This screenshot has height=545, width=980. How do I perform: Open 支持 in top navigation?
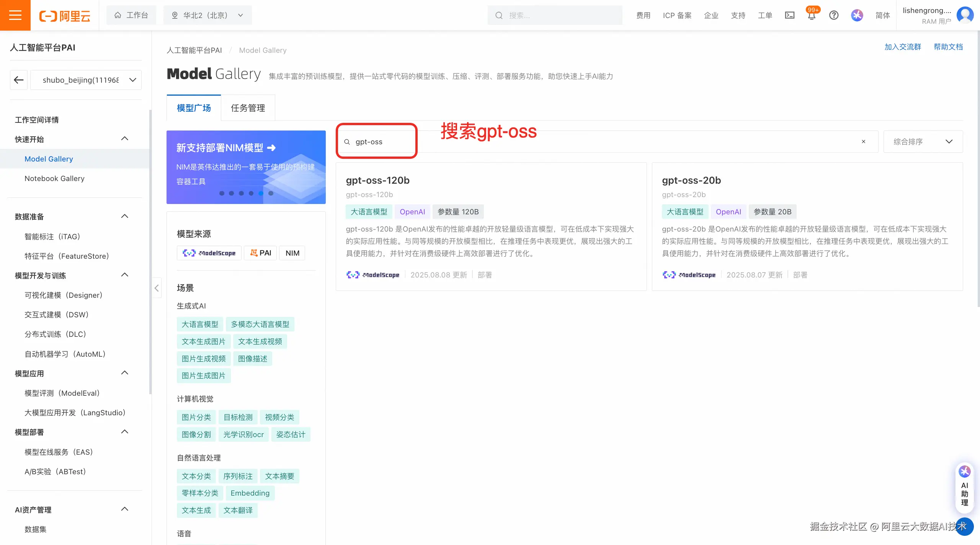pyautogui.click(x=738, y=15)
